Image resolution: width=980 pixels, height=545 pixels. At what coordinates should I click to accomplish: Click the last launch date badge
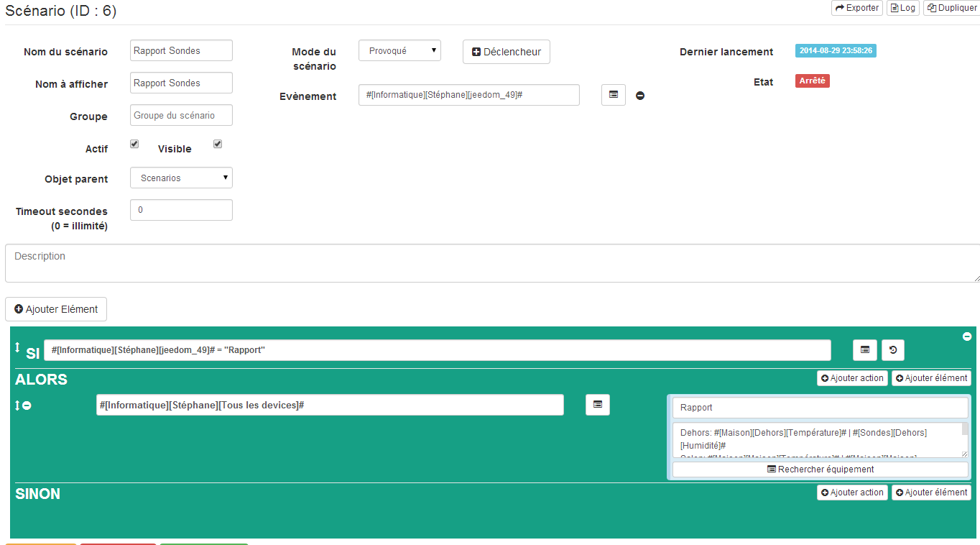[836, 50]
